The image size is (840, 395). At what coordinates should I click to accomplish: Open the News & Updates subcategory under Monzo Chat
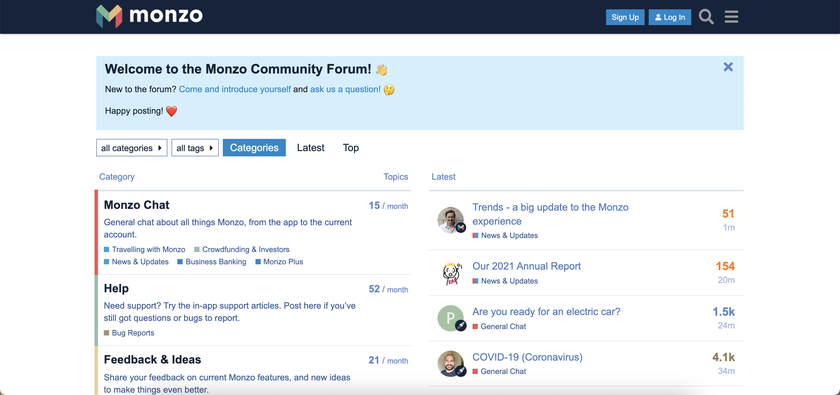click(x=136, y=262)
